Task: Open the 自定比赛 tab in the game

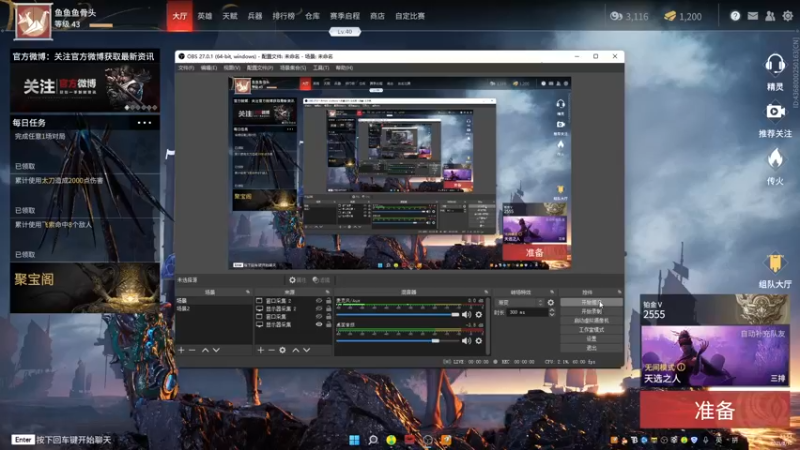Action: click(x=410, y=16)
